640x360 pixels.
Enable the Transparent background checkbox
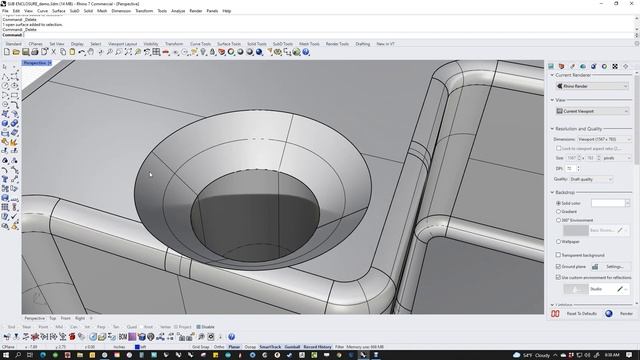(558, 255)
